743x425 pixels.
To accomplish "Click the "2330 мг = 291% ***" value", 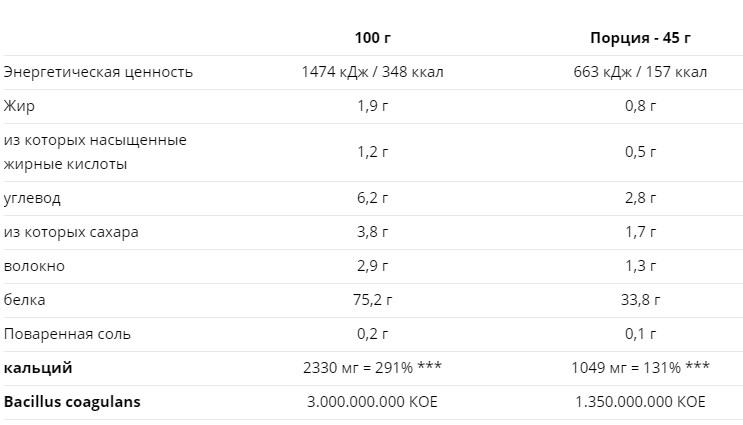I will pos(372,368).
